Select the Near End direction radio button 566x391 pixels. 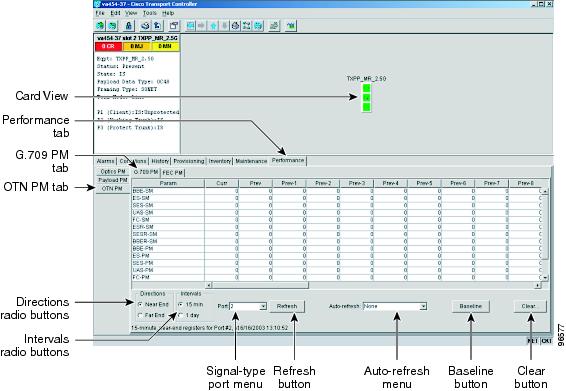tap(140, 304)
